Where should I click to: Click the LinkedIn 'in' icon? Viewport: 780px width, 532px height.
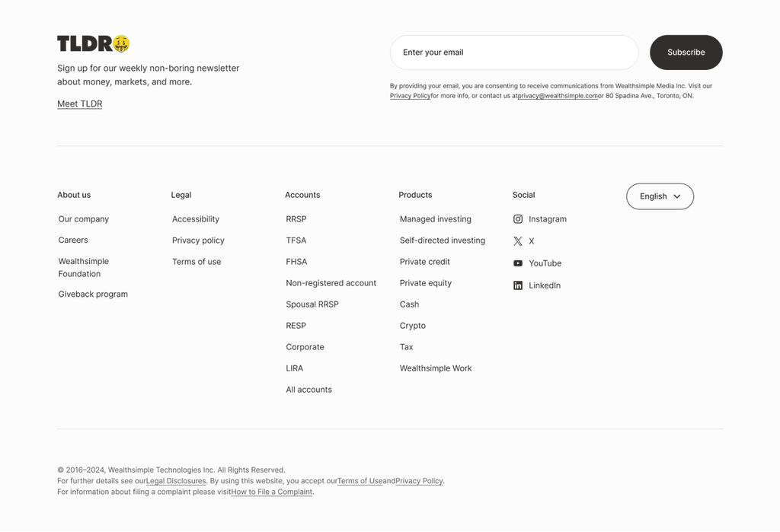pos(517,285)
